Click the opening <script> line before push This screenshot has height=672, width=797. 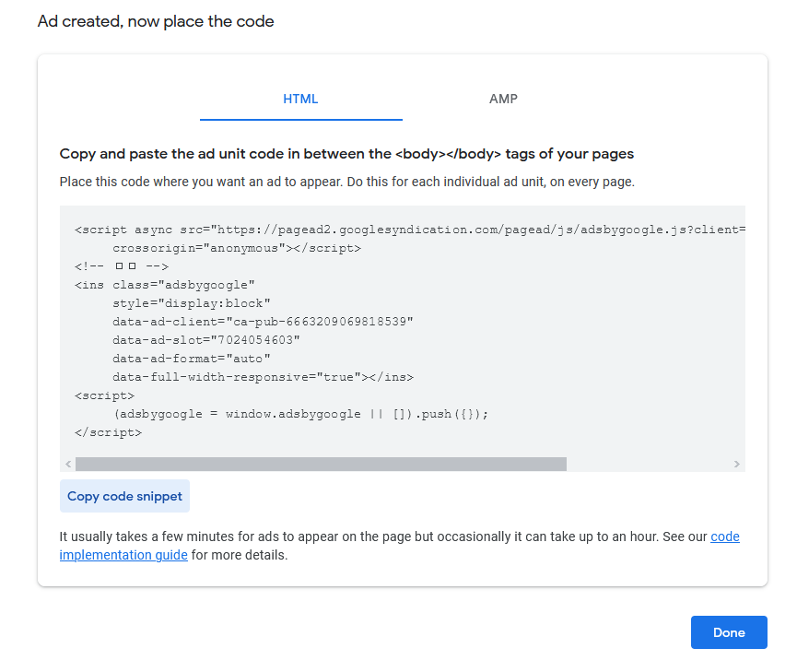pos(105,395)
